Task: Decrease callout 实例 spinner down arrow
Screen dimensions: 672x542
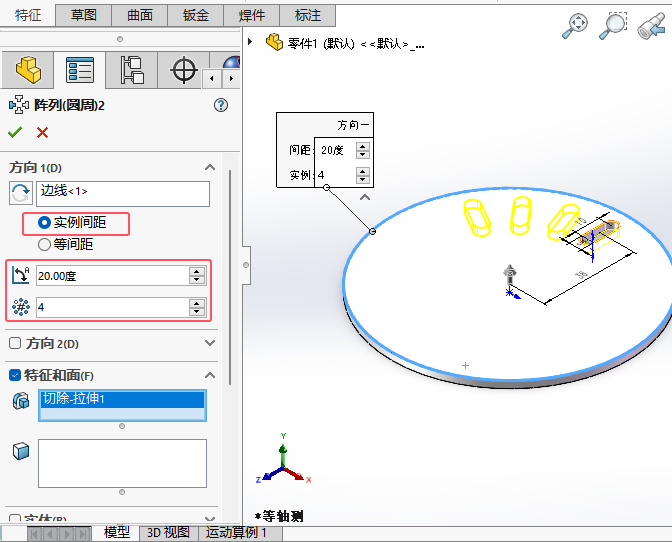Action: click(363, 180)
